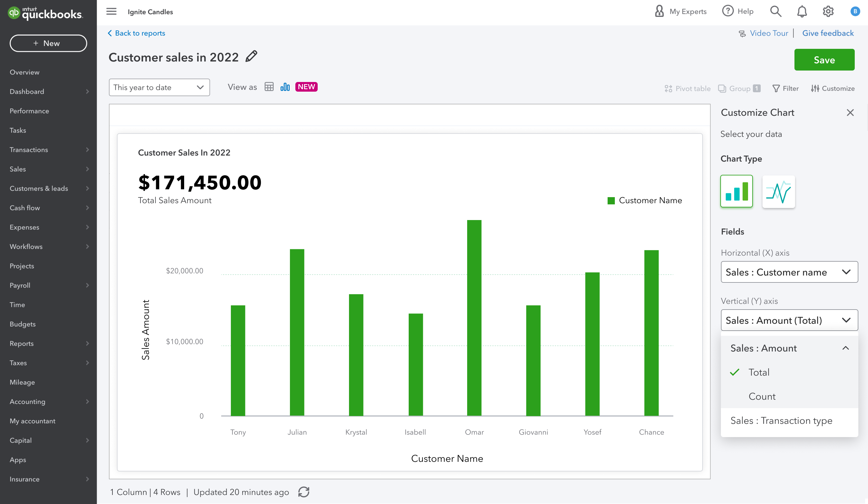
Task: Open settings gear menu
Action: coord(828,11)
